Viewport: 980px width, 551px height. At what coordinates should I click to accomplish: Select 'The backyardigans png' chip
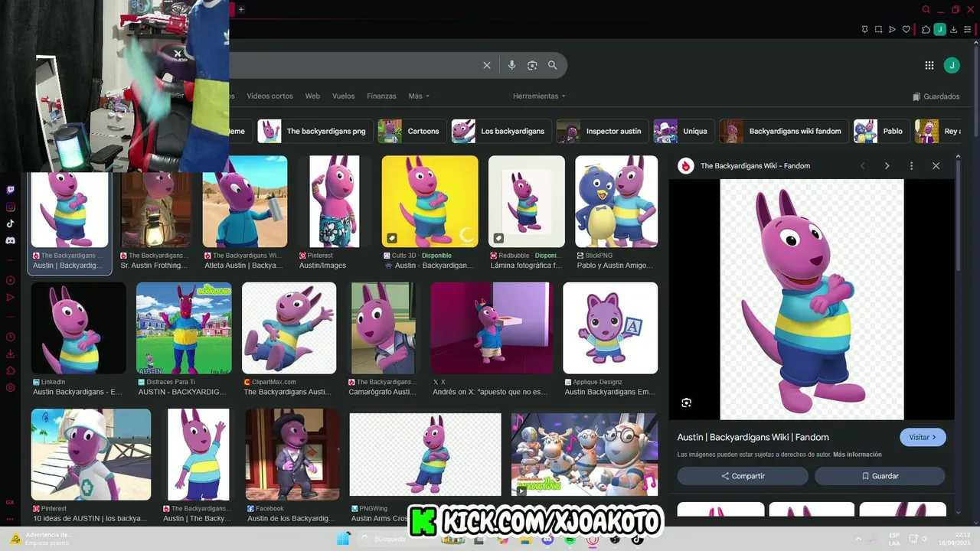point(315,131)
